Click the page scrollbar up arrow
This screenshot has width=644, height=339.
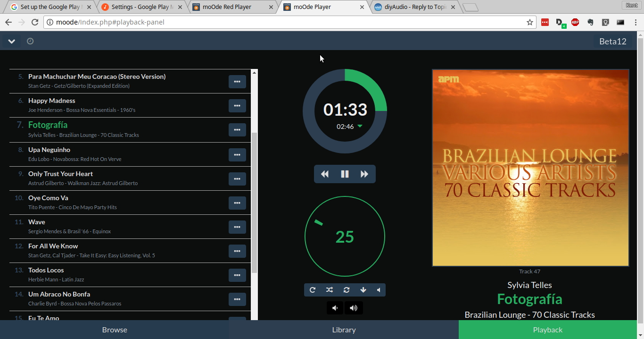641,34
